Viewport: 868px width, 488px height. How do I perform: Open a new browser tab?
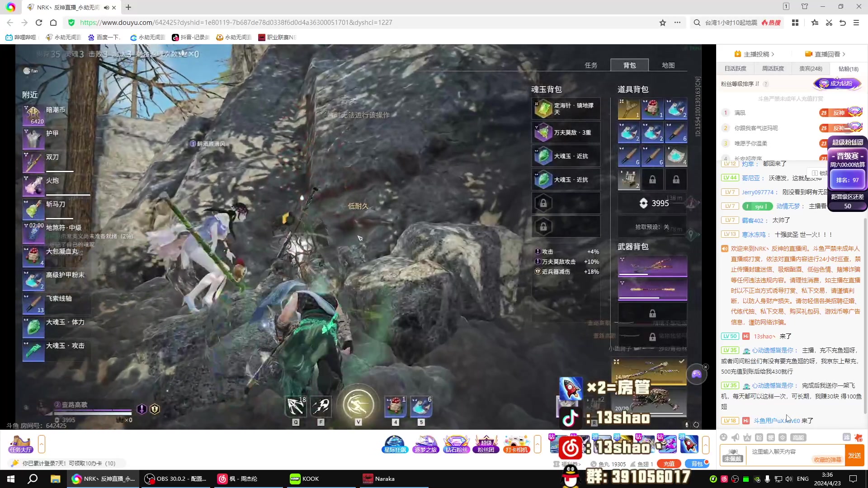tap(128, 7)
